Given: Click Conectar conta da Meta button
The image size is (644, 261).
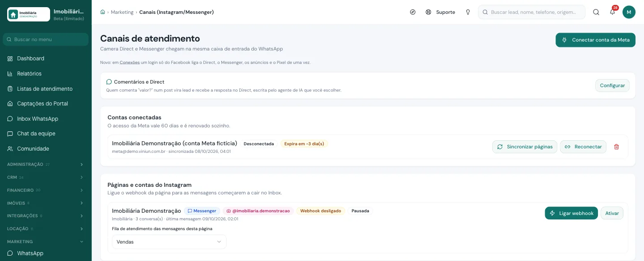Looking at the screenshot, I should coord(595,40).
